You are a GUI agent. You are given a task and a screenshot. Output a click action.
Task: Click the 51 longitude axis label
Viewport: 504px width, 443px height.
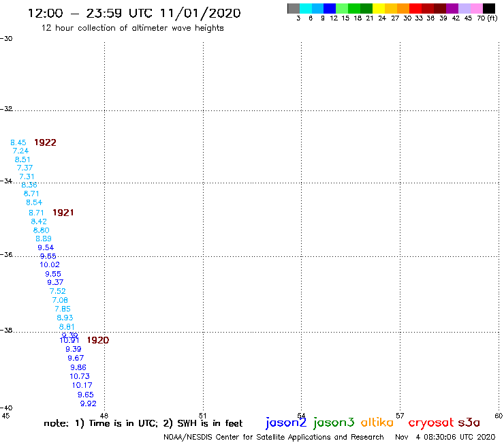202,416
